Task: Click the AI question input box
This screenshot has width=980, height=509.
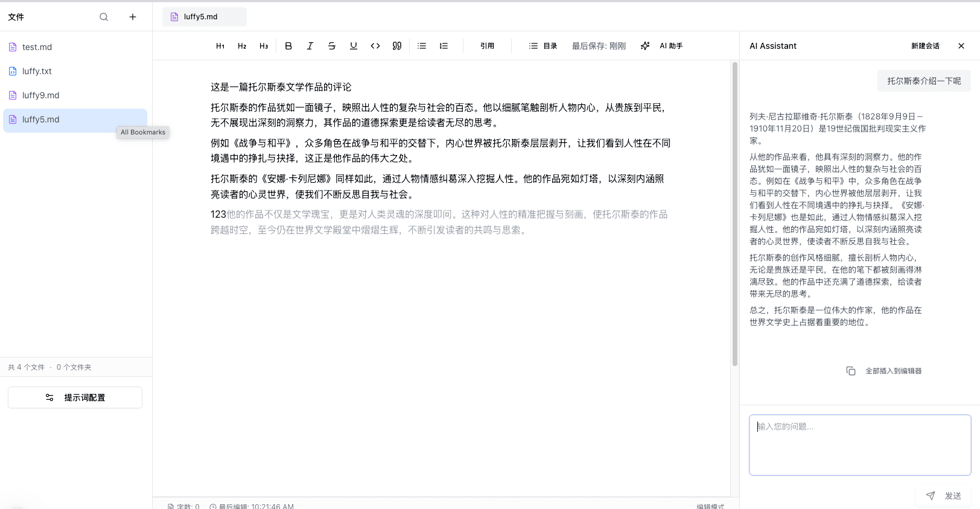Action: coord(860,445)
